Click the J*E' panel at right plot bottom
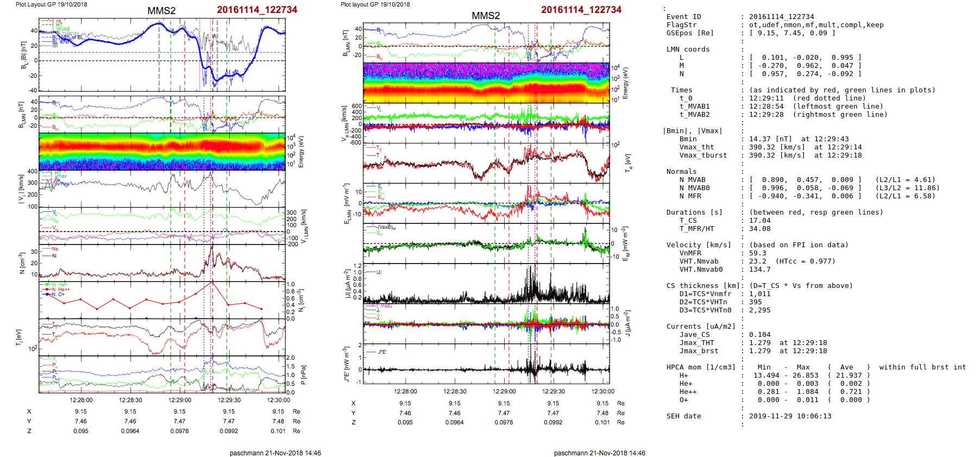980x457 pixels. [486, 364]
